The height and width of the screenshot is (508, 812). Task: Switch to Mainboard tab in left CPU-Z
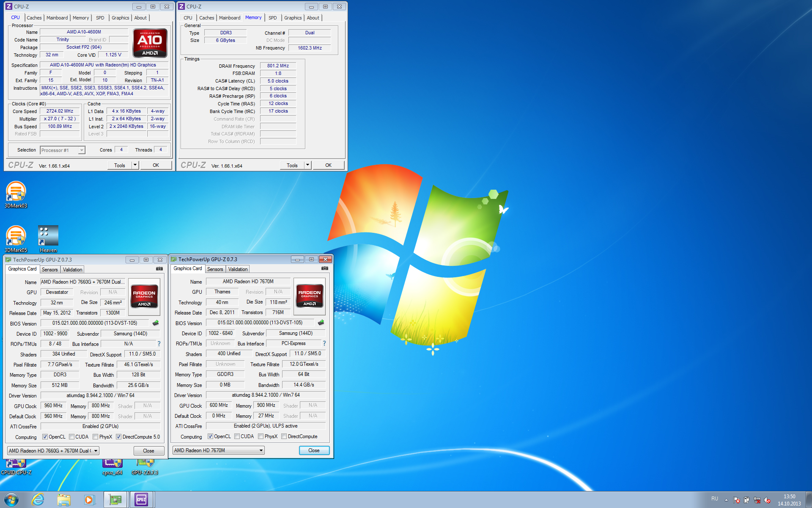pos(57,18)
